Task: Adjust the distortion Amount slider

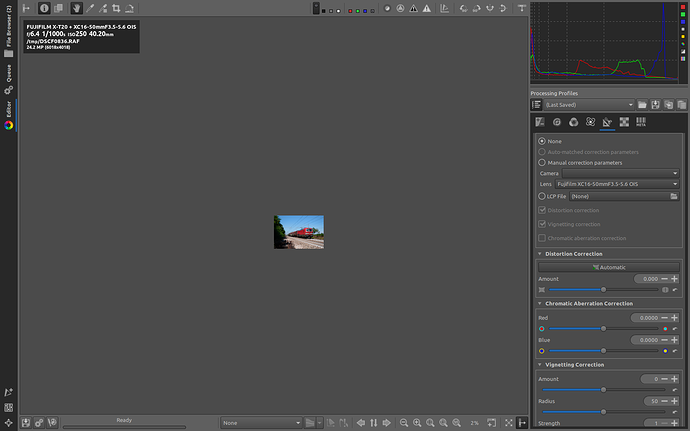Action: click(x=603, y=290)
